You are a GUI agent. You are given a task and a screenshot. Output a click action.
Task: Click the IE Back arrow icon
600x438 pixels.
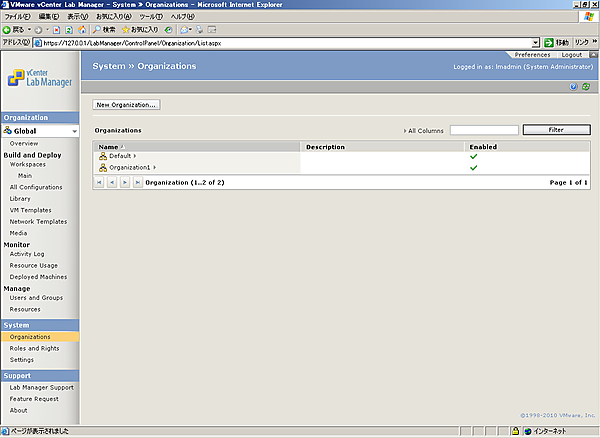(7, 30)
